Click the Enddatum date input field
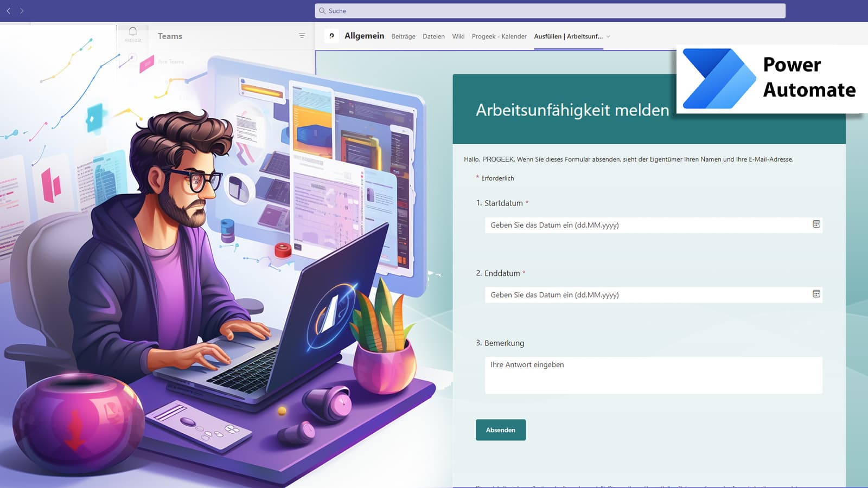This screenshot has width=868, height=488. click(x=654, y=295)
